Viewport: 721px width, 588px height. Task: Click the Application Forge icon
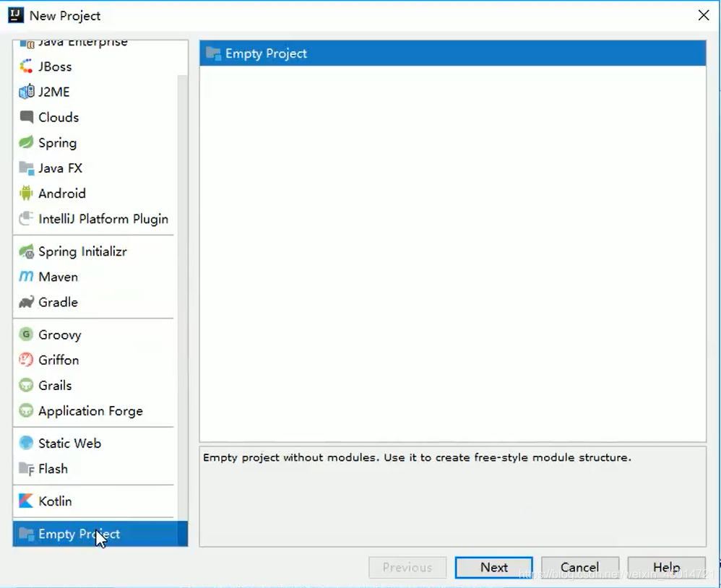(x=26, y=410)
